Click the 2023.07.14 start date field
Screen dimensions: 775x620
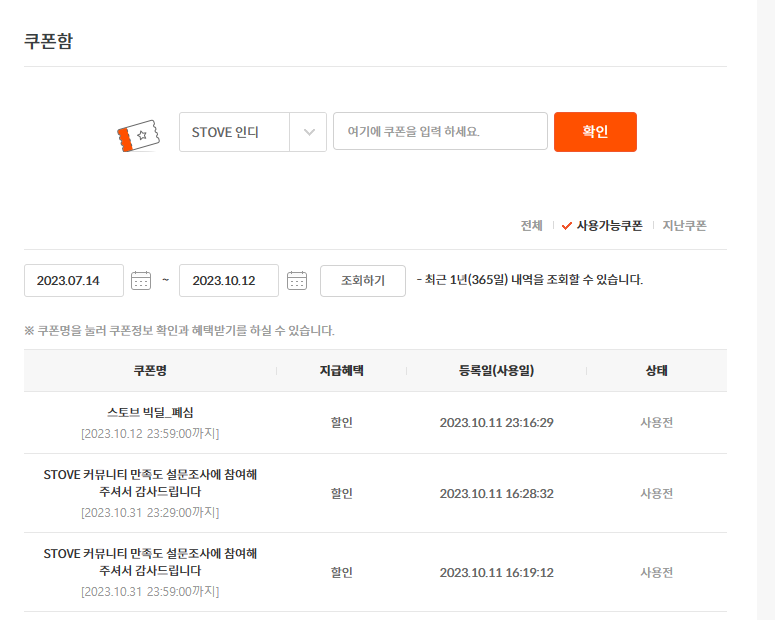[74, 281]
